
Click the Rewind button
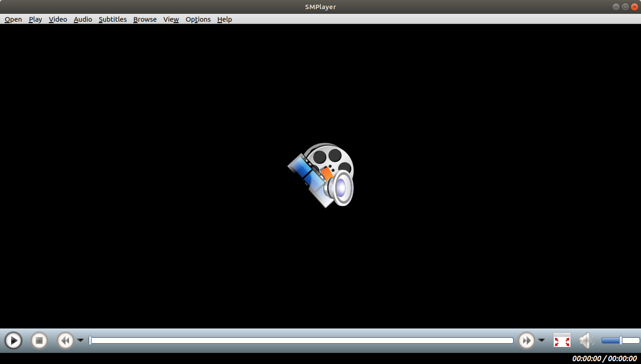66,341
